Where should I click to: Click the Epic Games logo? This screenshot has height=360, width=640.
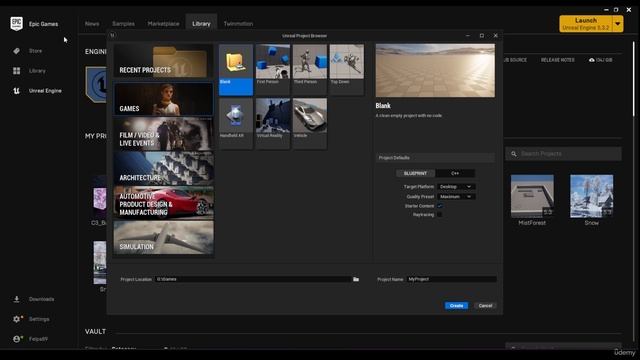(16, 24)
